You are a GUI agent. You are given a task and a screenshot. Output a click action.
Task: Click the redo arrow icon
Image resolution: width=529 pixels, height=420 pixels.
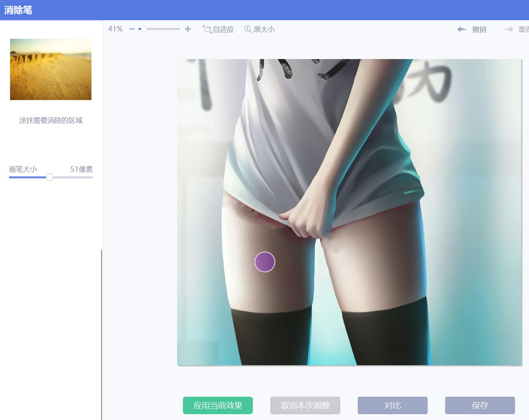click(509, 29)
